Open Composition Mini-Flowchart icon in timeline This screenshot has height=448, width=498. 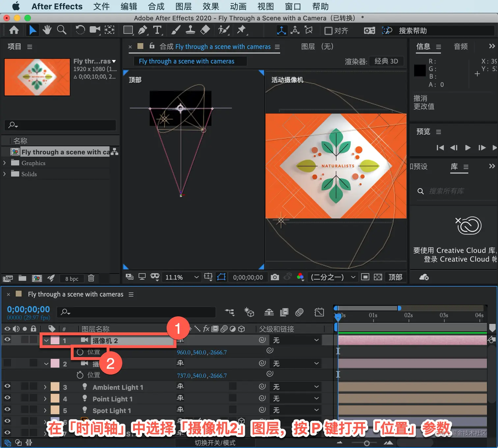pos(230,312)
